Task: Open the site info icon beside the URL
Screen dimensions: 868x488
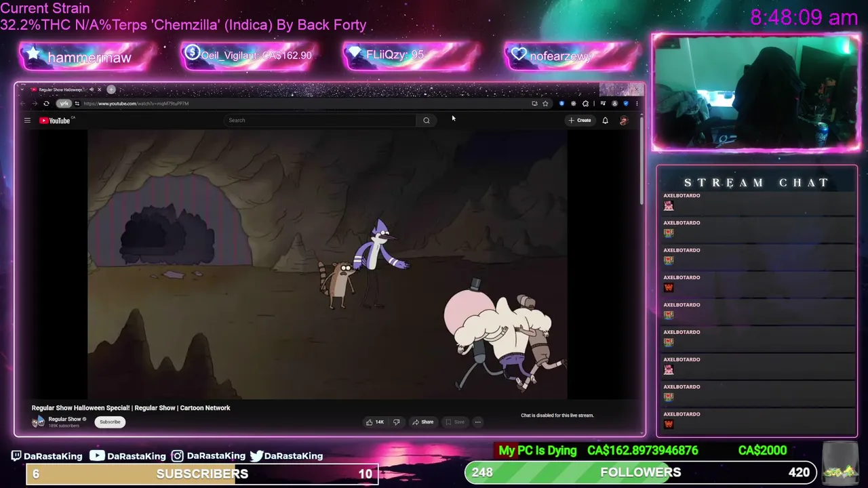Action: 77,104
